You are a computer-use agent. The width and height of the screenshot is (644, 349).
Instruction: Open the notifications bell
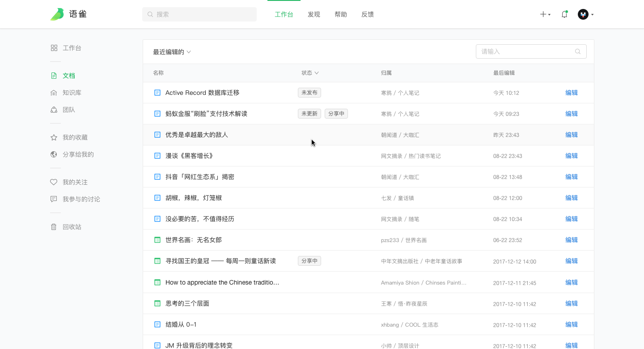point(564,14)
